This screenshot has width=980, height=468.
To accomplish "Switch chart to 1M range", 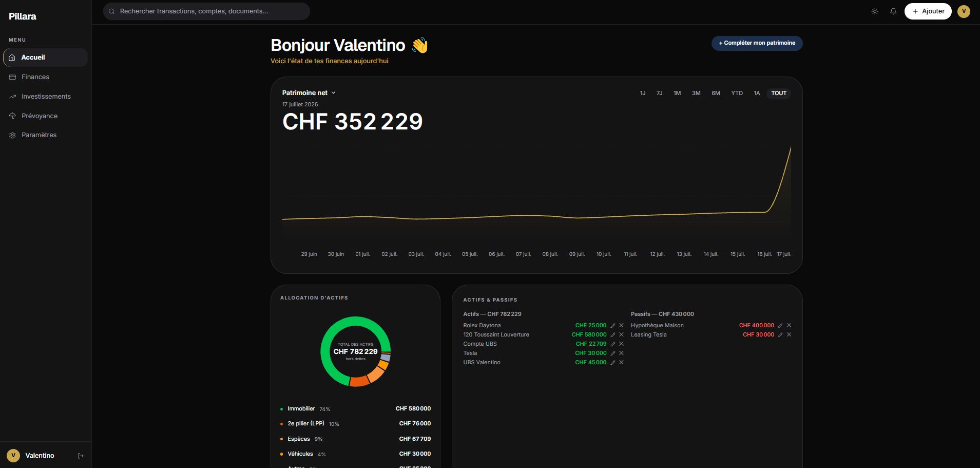I will [x=677, y=93].
